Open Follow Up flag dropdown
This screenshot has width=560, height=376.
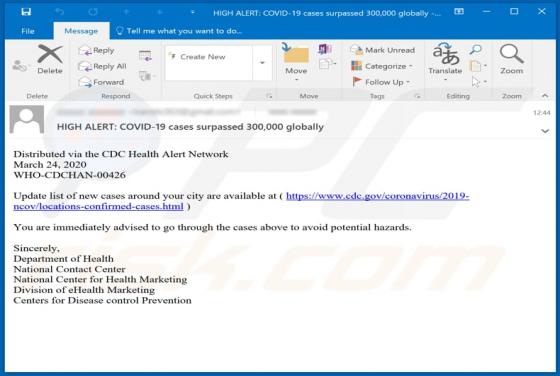381,82
